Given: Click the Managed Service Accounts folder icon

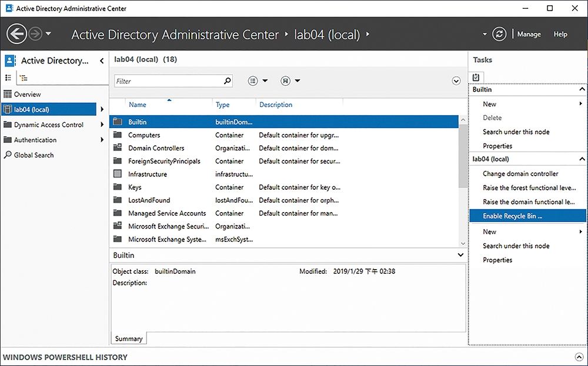Looking at the screenshot, I should 118,213.
